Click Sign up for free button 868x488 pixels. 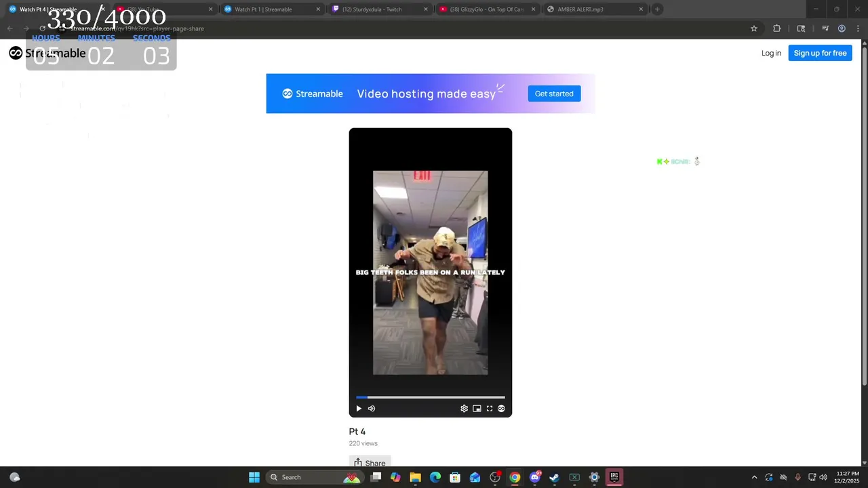click(x=820, y=53)
